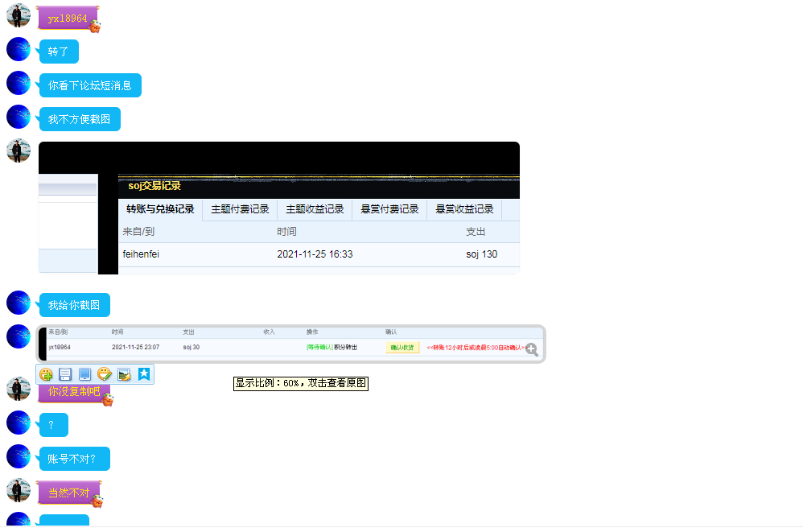The height and width of the screenshot is (532, 803).
Task: Click the add-to-emoticons smiley icon
Action: (x=47, y=374)
